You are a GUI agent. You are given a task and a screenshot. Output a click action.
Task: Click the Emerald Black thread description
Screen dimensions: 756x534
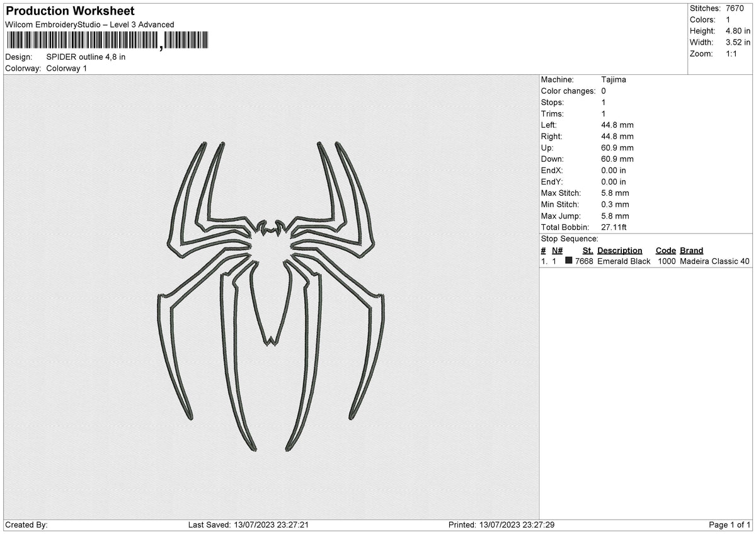coord(624,261)
